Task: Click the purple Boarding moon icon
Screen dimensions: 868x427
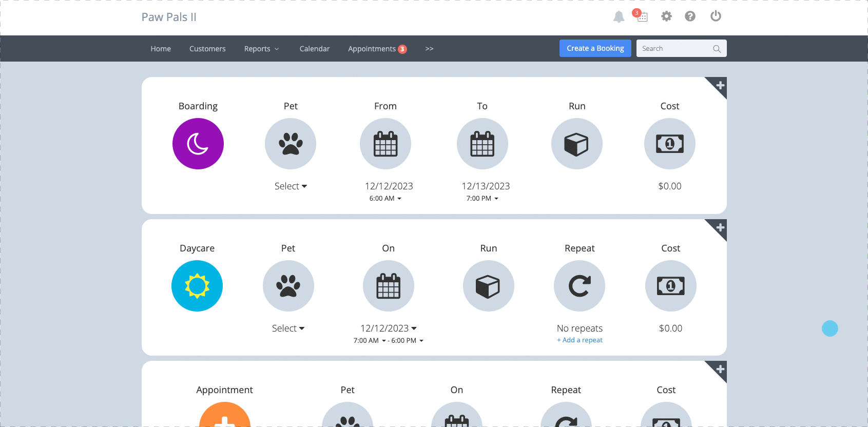Action: 198,144
